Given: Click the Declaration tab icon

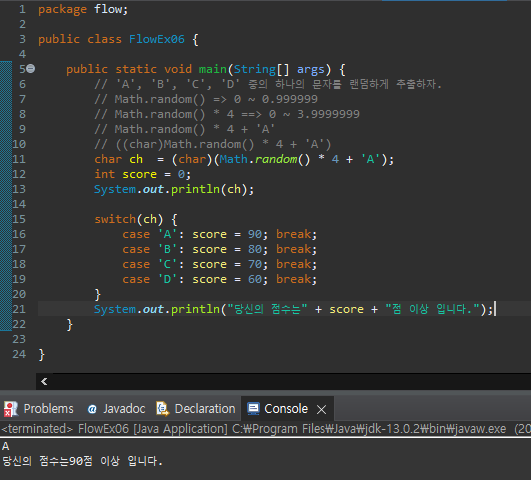Looking at the screenshot, I should tap(163, 409).
